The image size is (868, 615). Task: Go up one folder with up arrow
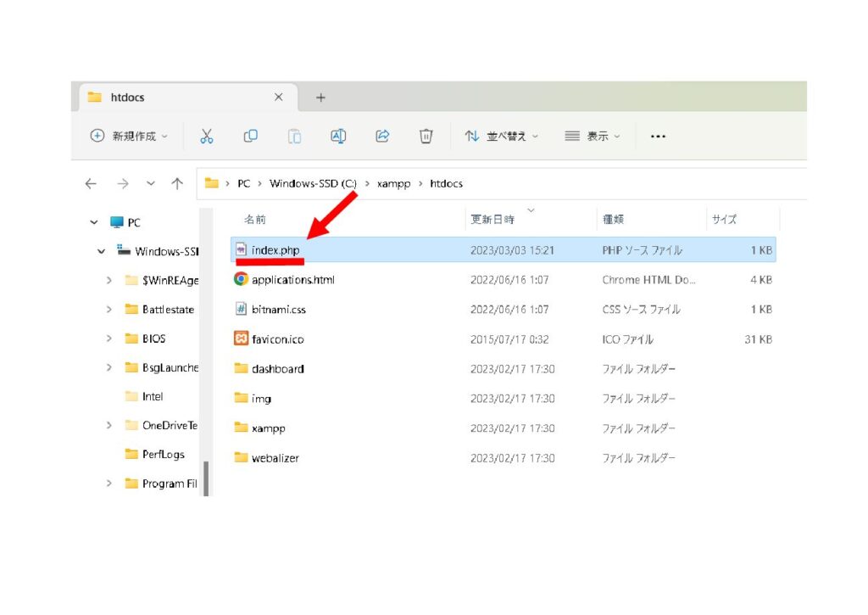[177, 183]
